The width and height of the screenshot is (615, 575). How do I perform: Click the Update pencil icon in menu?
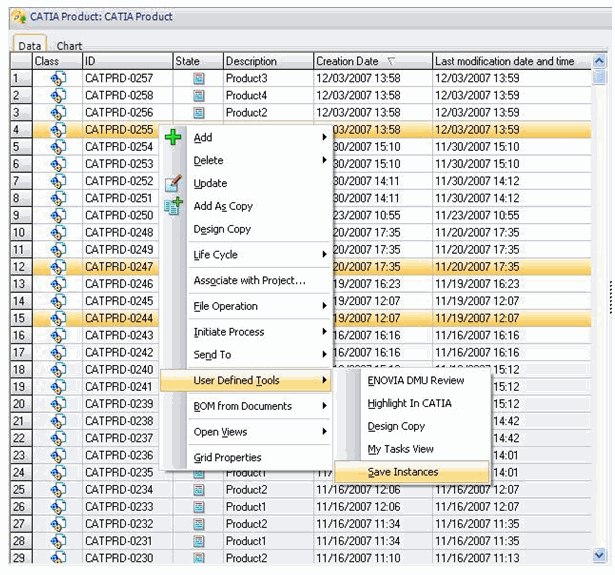tap(174, 183)
